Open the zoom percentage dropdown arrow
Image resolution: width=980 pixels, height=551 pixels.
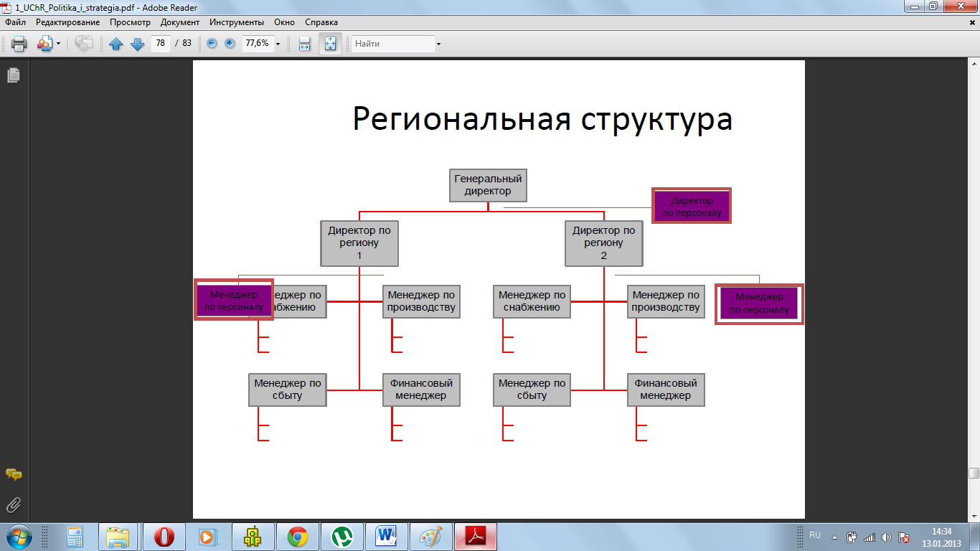(278, 44)
